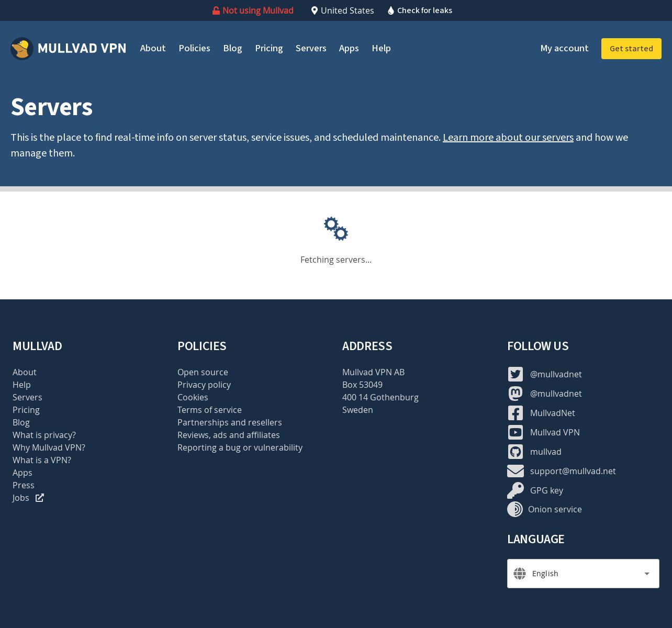
Task: Click the Onion service text link
Action: (555, 509)
